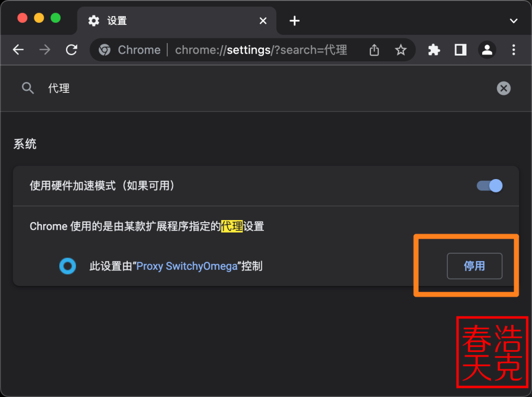The width and height of the screenshot is (532, 397).
Task: Open the tab list chevron dropdown
Action: click(513, 21)
